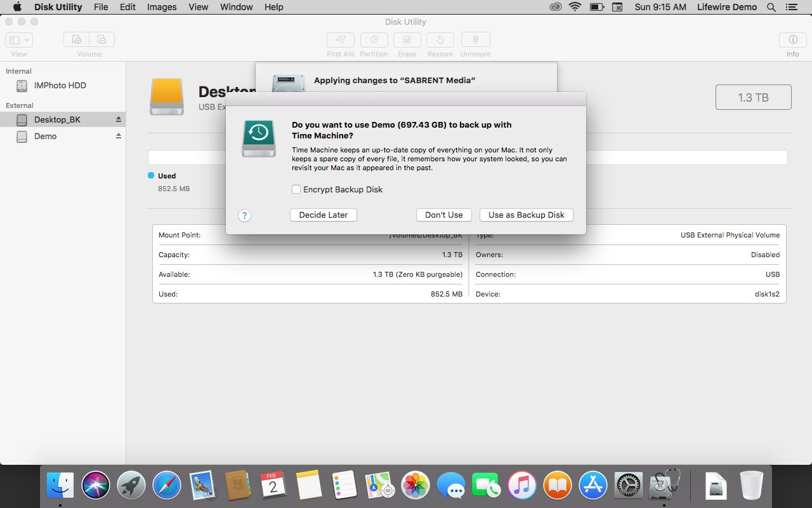Click the 1.3 TB capacity box
This screenshot has width=812, height=508.
[754, 97]
